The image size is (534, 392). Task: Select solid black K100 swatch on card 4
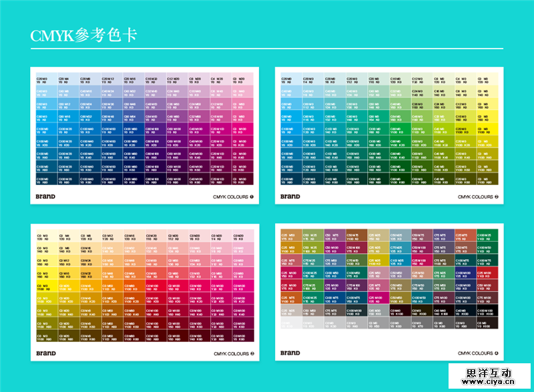[488, 324]
